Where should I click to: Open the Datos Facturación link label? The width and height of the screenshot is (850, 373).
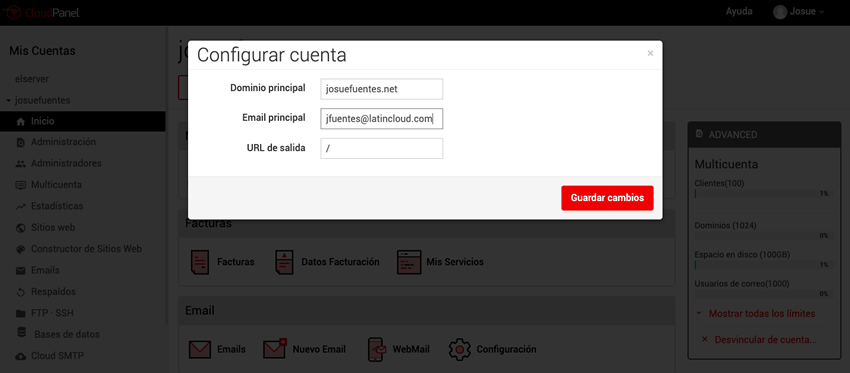340,262
